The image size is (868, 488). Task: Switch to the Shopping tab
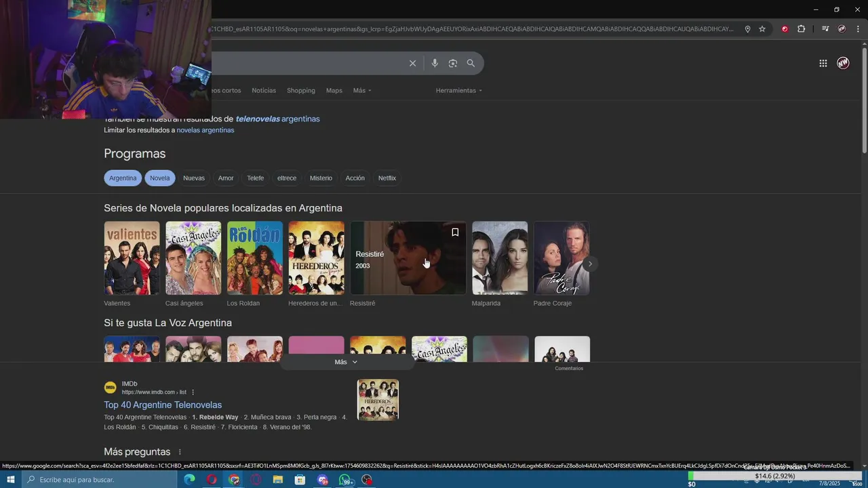(301, 90)
